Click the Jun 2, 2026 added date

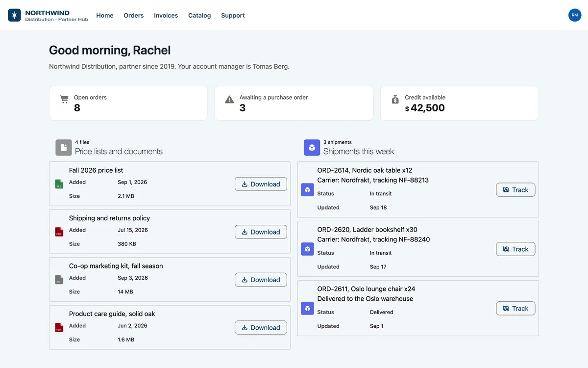pos(132,325)
